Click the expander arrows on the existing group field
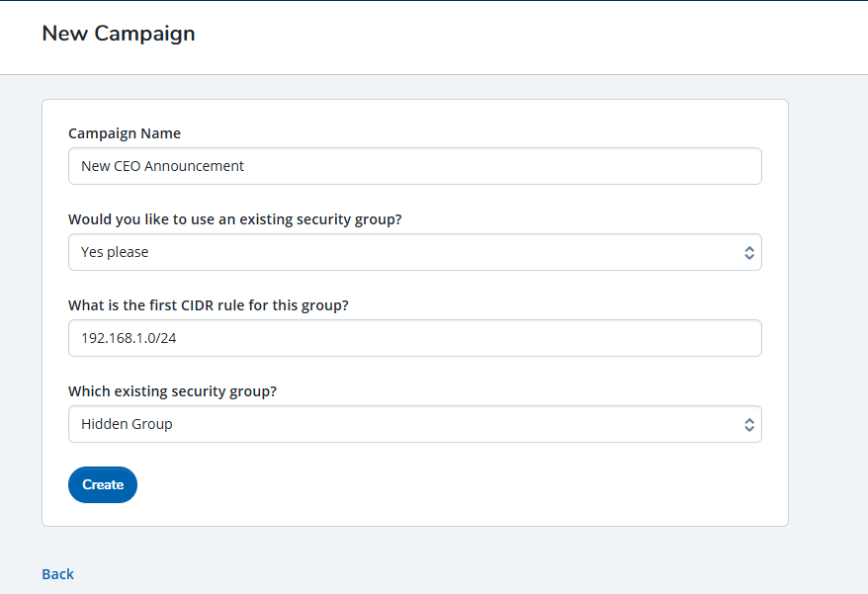The width and height of the screenshot is (868, 594). click(749, 424)
